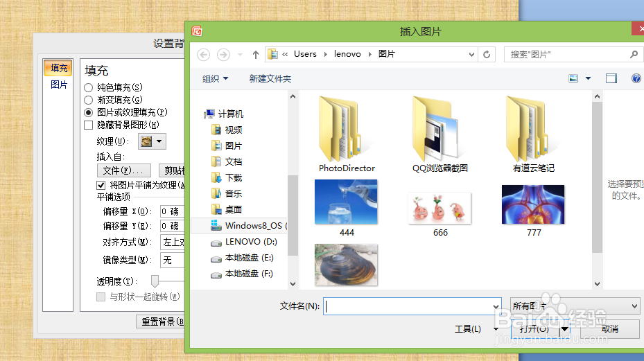
Task: Open the help icon
Action: 636,78
